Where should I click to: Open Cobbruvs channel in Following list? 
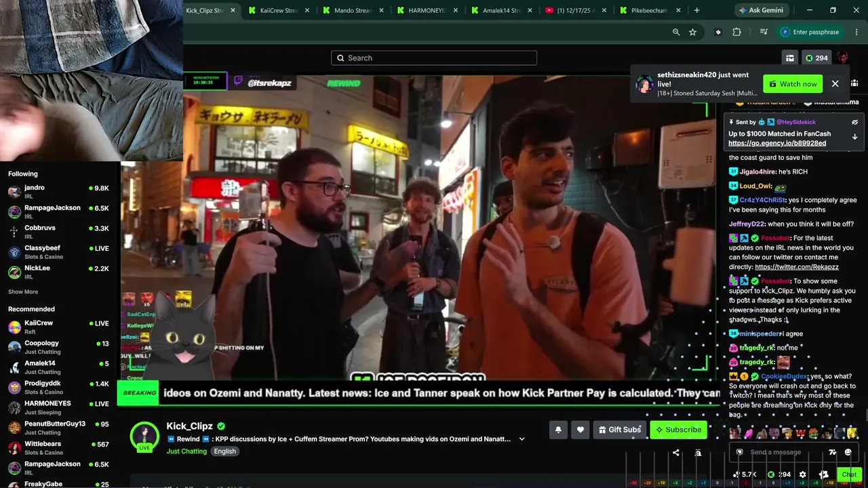(x=58, y=232)
